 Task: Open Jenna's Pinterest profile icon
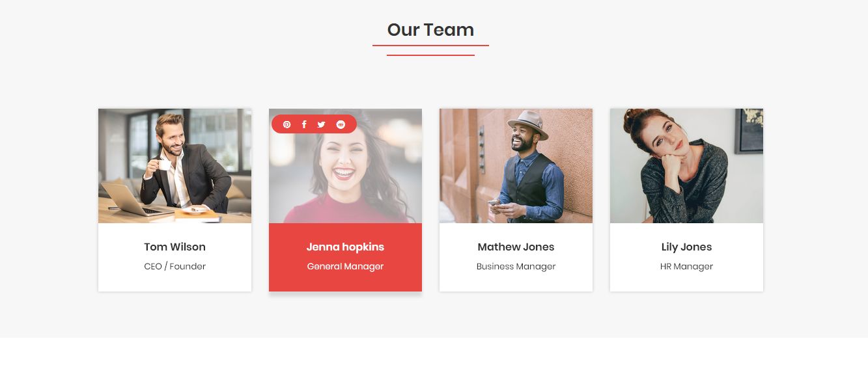pyautogui.click(x=287, y=124)
